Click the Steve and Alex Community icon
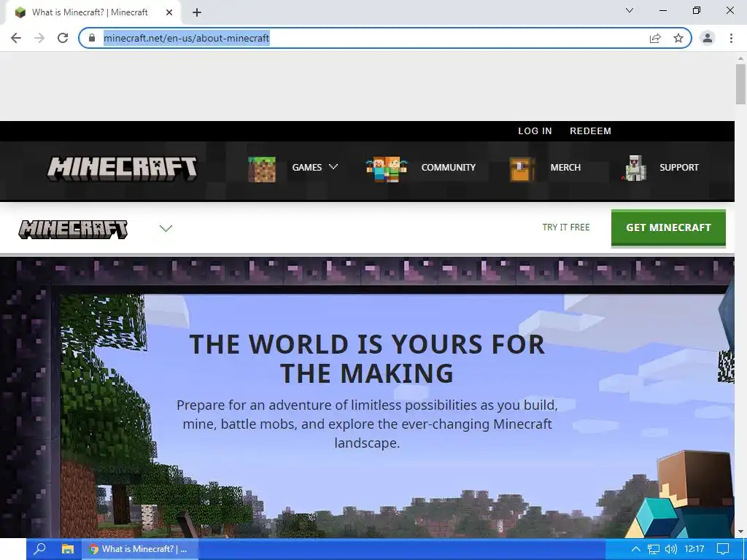This screenshot has width=747, height=560. click(387, 169)
